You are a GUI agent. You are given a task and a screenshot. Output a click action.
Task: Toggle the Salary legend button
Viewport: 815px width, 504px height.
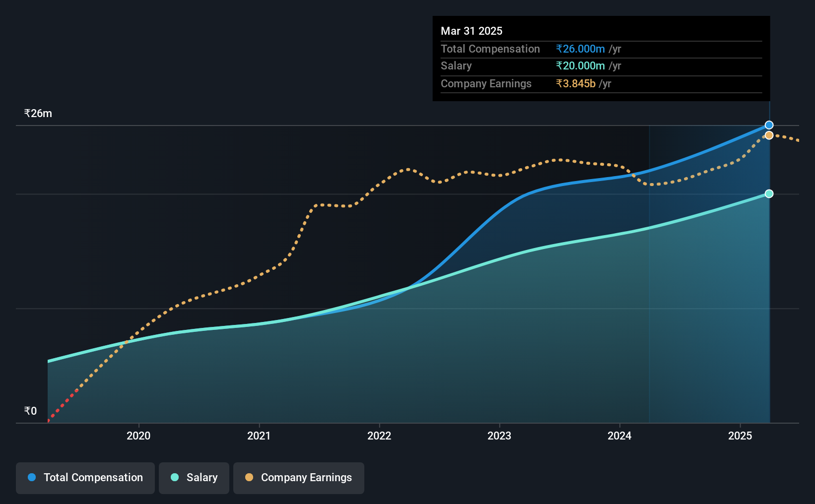(x=194, y=478)
